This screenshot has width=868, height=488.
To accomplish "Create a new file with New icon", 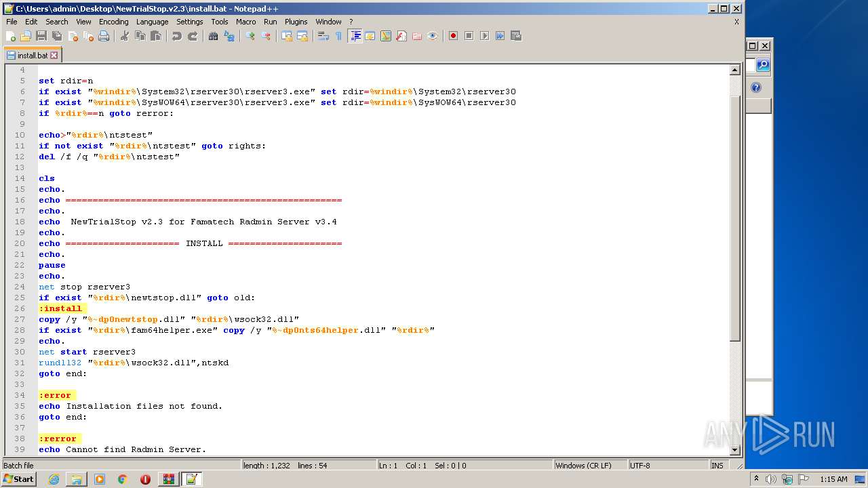I will pyautogui.click(x=11, y=36).
